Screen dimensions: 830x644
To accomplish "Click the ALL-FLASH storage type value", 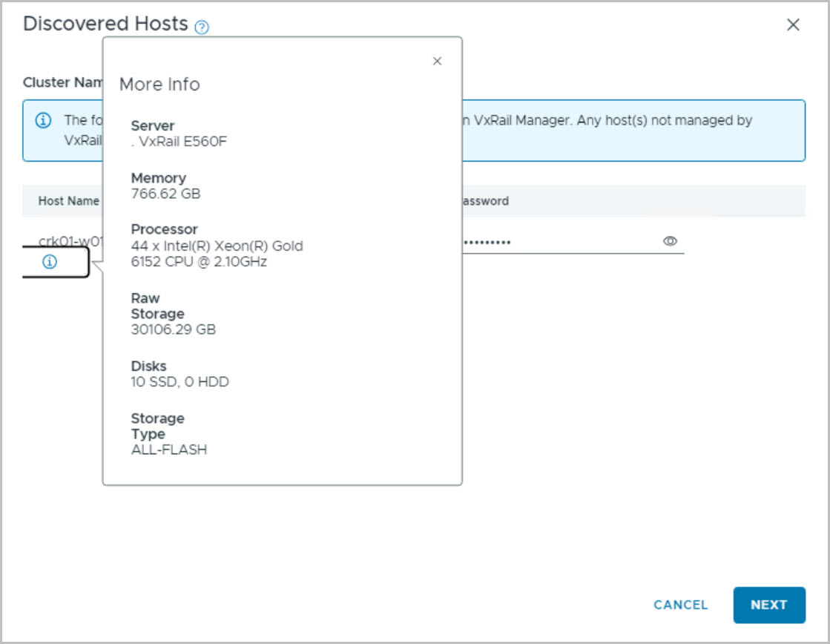I will tap(169, 450).
